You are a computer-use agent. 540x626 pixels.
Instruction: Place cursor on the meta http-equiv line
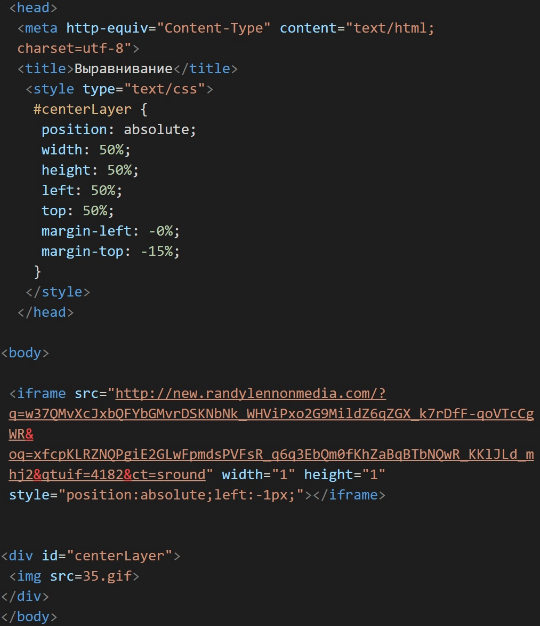click(x=225, y=28)
